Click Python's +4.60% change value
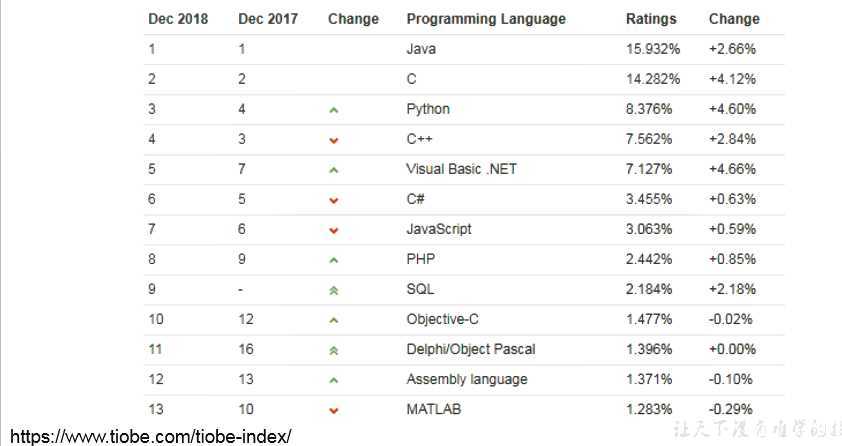 (732, 109)
